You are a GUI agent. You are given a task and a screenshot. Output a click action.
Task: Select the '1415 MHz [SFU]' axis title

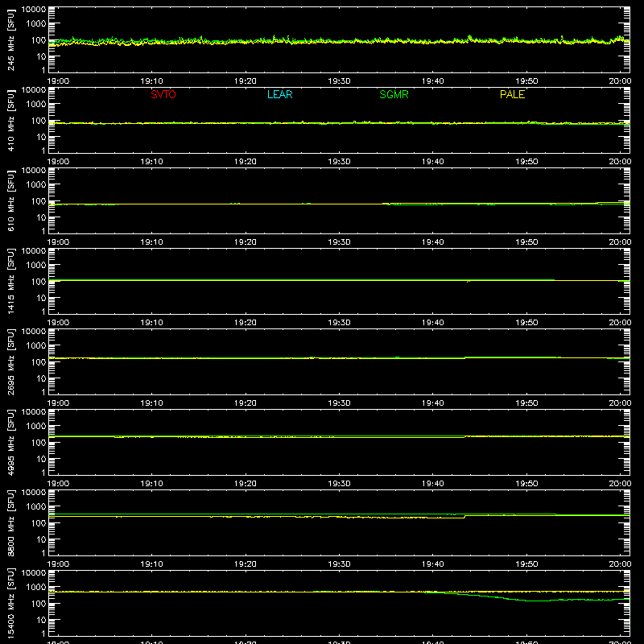tap(11, 281)
